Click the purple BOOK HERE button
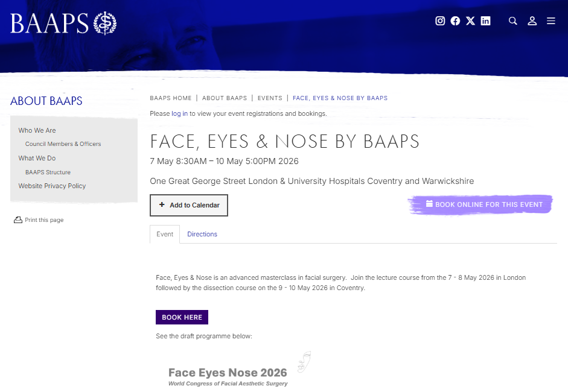 point(182,317)
